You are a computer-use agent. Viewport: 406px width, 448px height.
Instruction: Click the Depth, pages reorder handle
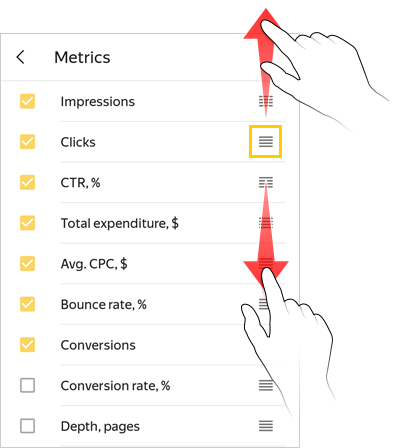coord(266,426)
